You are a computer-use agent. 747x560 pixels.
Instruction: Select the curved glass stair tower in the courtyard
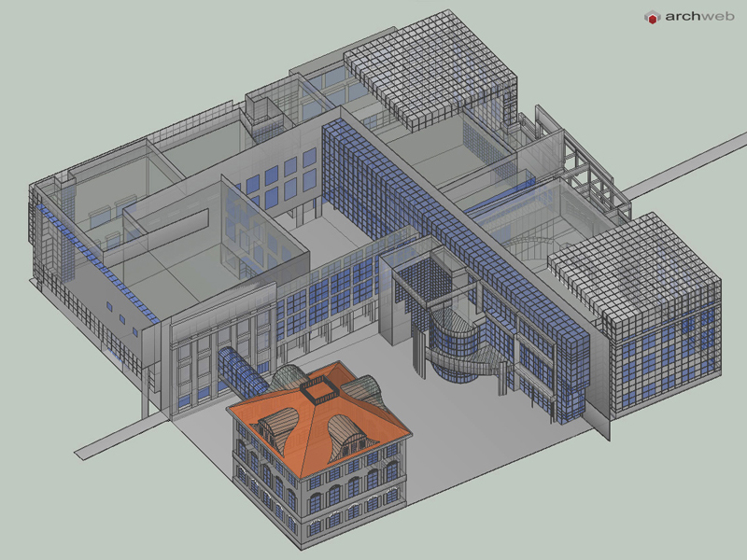coord(458,349)
